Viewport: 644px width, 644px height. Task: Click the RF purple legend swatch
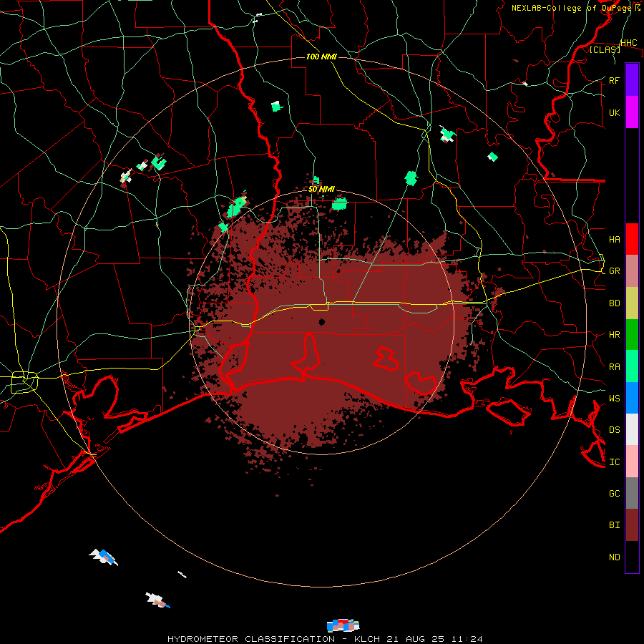point(632,79)
